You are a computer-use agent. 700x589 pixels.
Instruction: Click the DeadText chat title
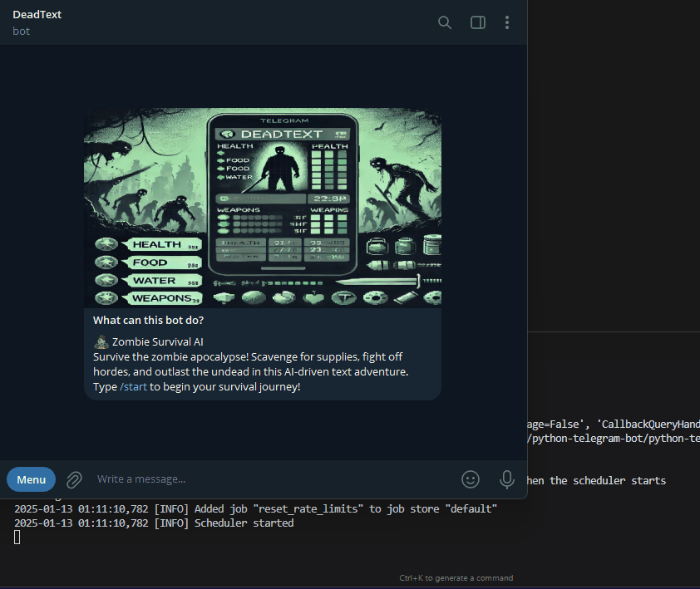(x=37, y=14)
